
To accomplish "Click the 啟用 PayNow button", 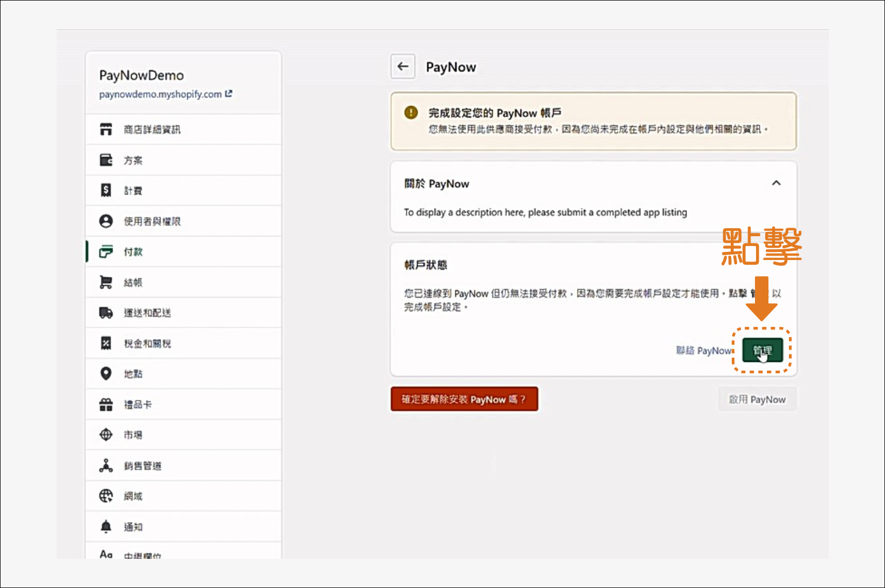I will [x=757, y=399].
